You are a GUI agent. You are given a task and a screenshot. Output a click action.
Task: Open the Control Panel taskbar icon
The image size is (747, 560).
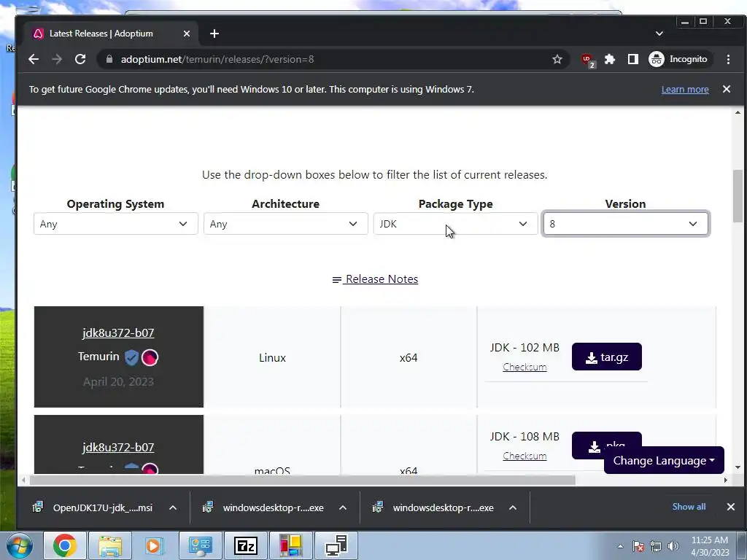click(x=200, y=545)
